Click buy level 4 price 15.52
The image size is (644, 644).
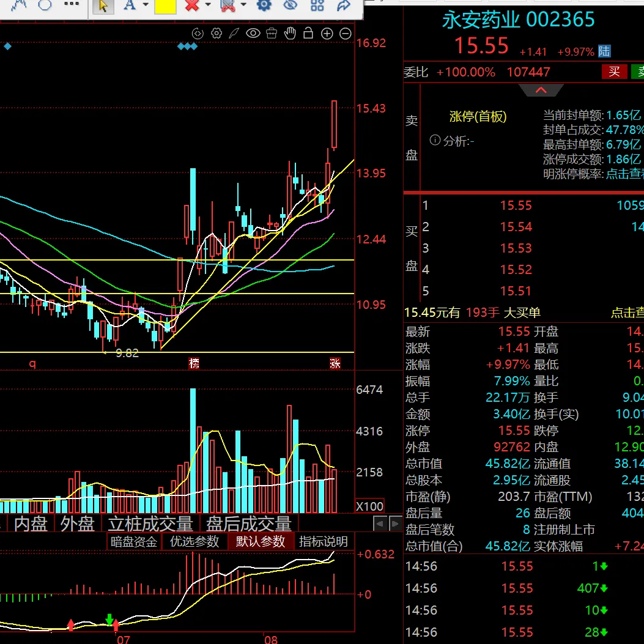coord(516,270)
